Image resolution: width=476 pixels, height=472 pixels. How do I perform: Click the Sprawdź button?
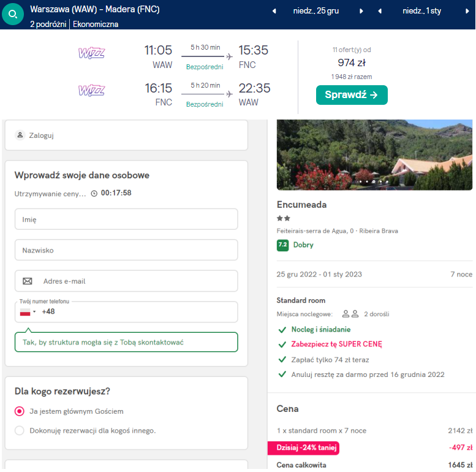(352, 95)
